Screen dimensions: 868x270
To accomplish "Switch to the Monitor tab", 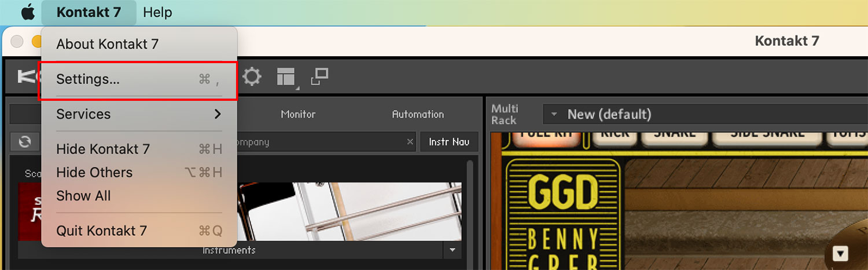I will [298, 114].
